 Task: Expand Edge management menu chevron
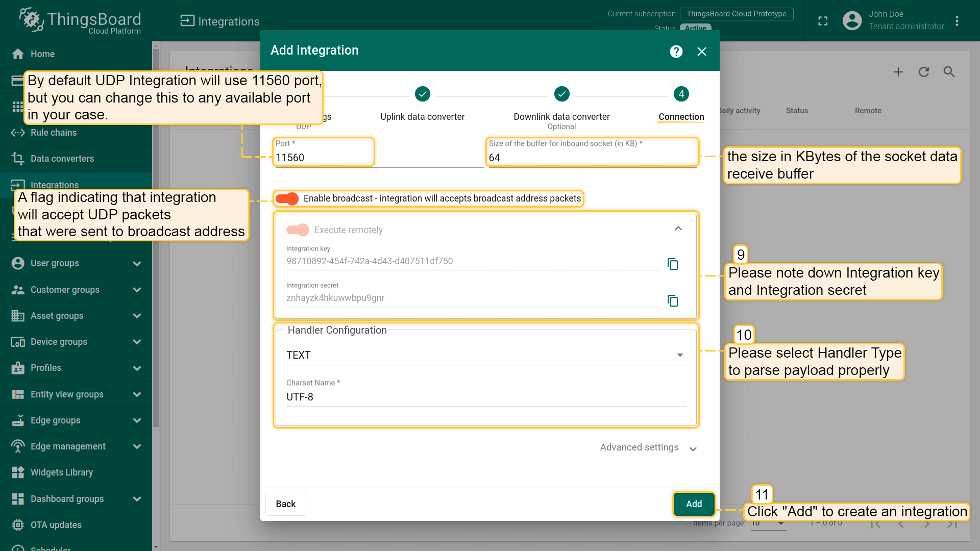(137, 446)
